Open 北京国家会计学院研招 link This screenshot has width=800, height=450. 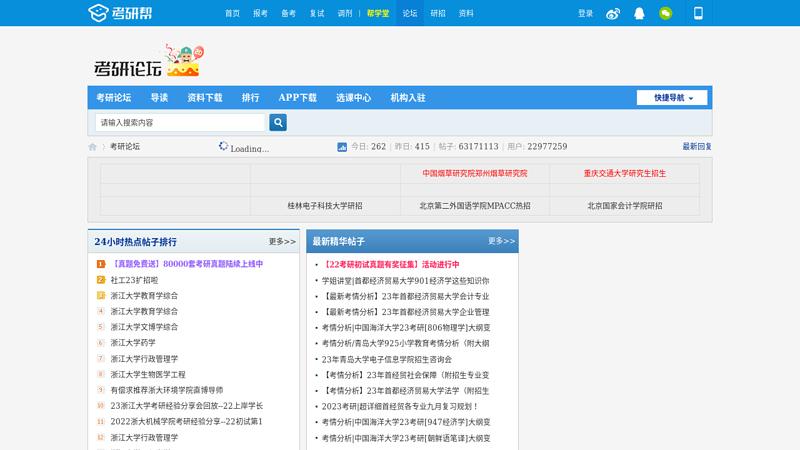click(x=624, y=206)
